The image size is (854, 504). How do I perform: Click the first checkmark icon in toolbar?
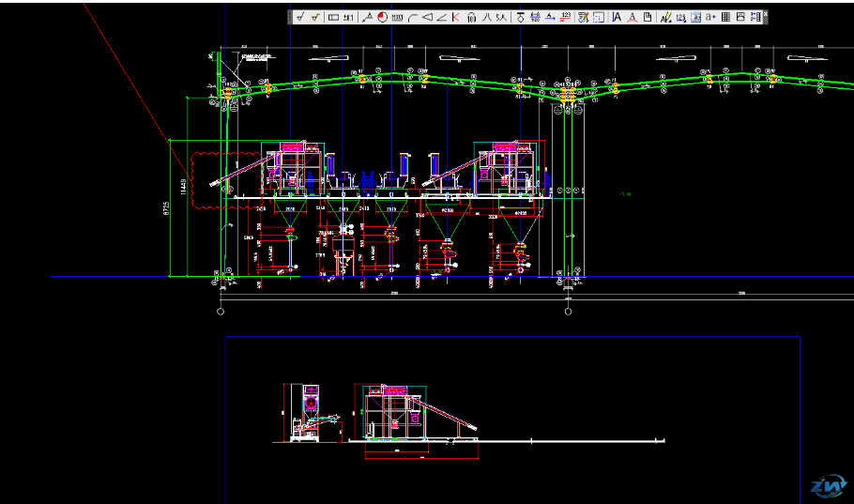click(300, 17)
